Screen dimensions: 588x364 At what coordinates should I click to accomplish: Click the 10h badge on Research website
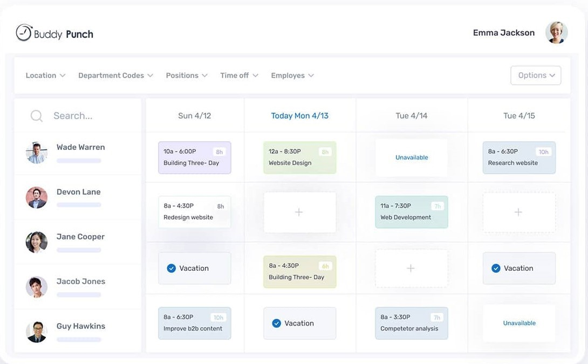click(543, 152)
